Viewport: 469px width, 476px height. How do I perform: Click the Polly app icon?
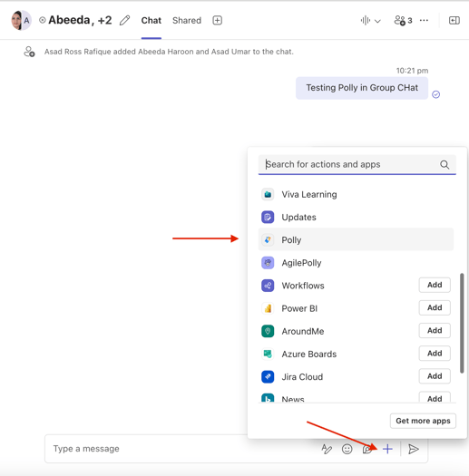[x=268, y=240]
